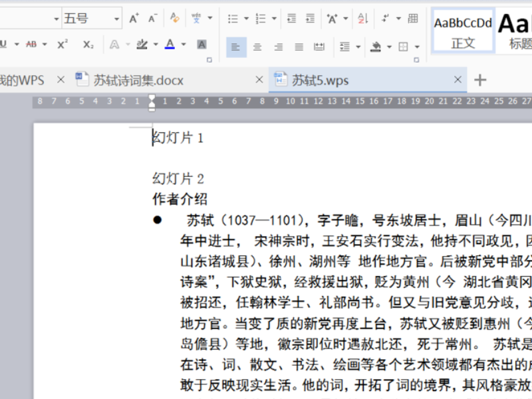The width and height of the screenshot is (532, 399).
Task: Click the line spacing icon
Action: tap(344, 47)
